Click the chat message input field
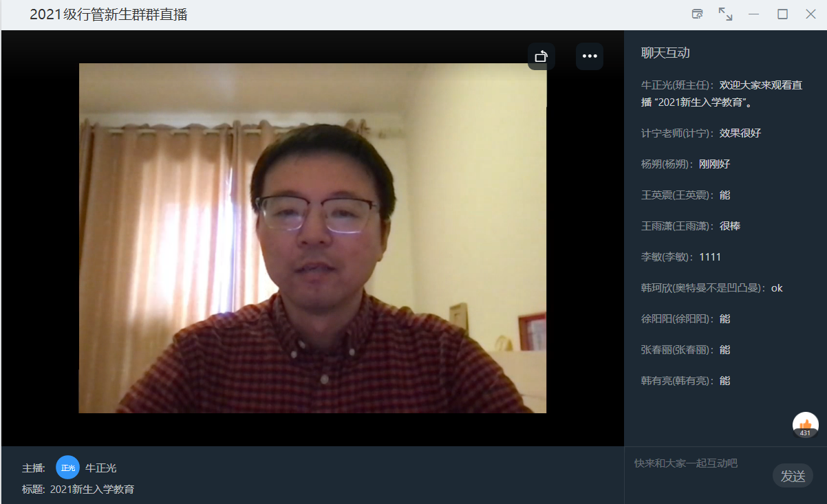The image size is (827, 504). tap(698, 464)
